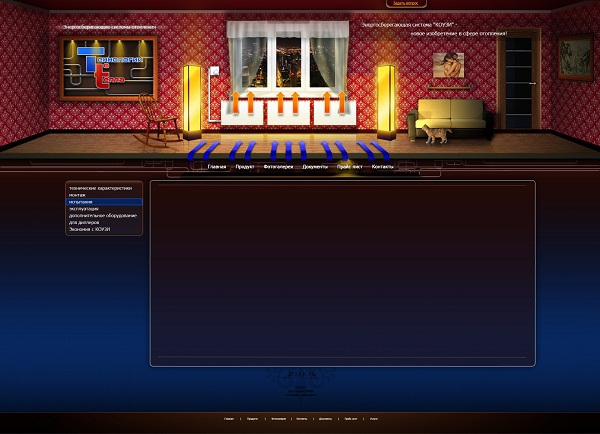Navigate to Контакты in the main menu
This screenshot has height=434, width=600.
point(383,166)
